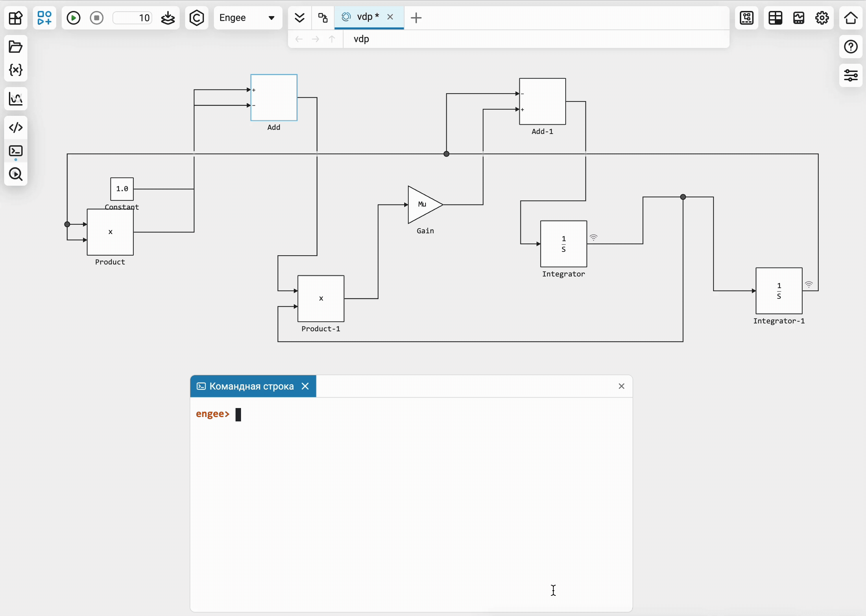
Task: Open the code generation C icon
Action: (196, 18)
